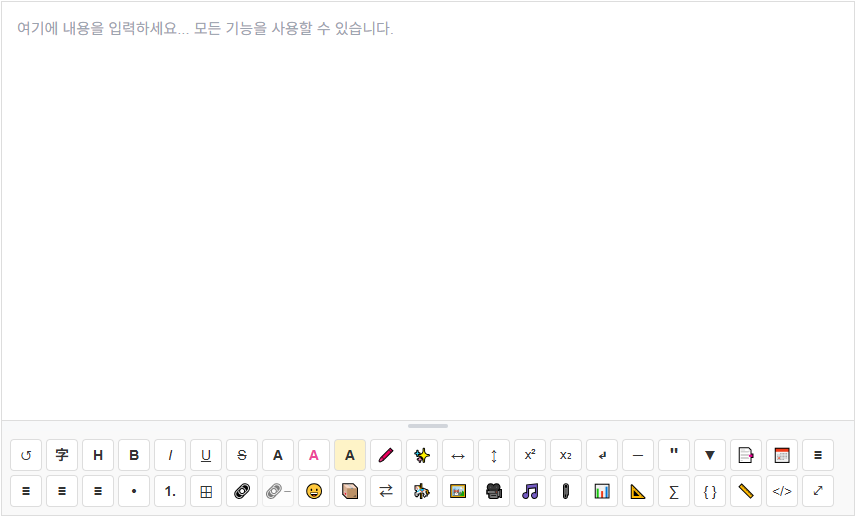Insert a table with the grid icon
Viewport: 856px width, 517px height.
pos(206,491)
